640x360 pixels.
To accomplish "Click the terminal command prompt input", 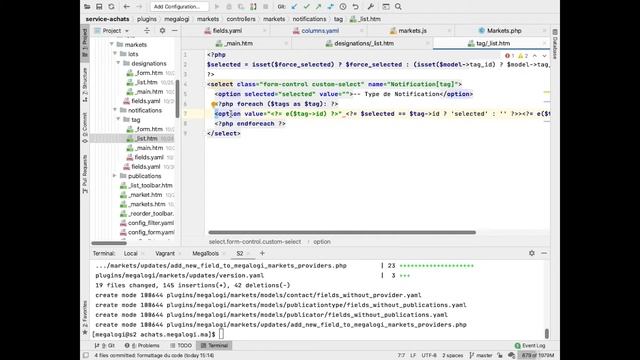I will pos(221,334).
